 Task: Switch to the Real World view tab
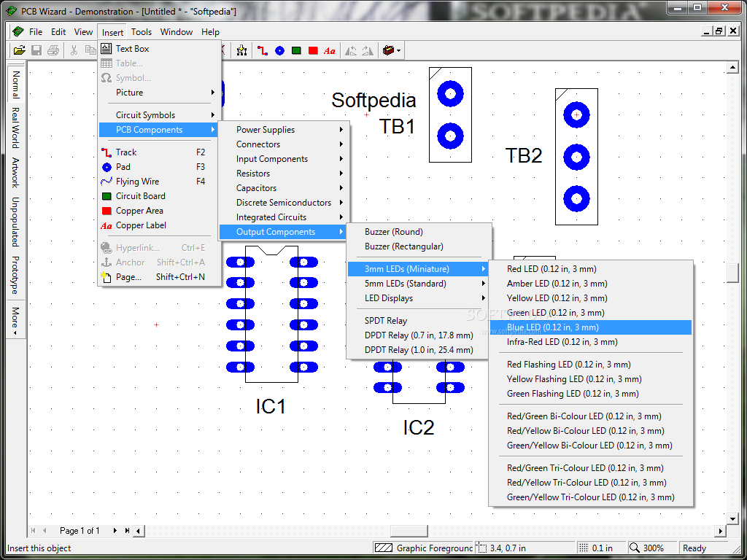[16, 128]
